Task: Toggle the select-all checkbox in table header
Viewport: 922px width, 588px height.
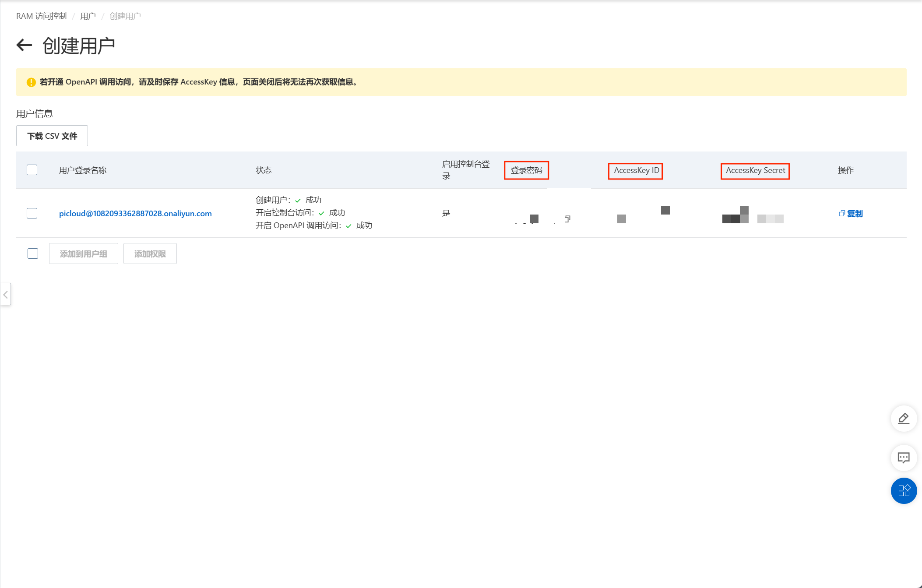Action: coord(32,170)
